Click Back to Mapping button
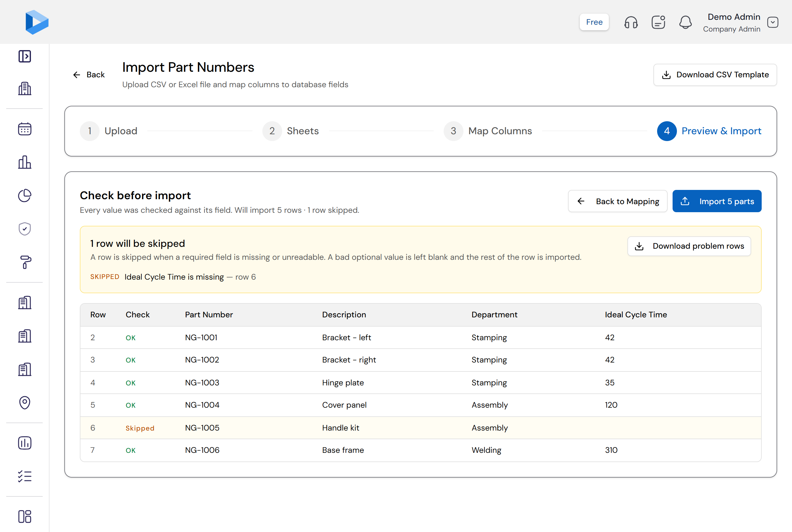 pos(618,201)
